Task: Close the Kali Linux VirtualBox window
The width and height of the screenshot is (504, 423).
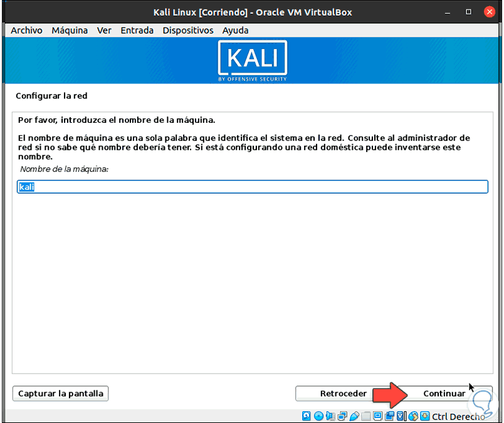Action: [489, 12]
